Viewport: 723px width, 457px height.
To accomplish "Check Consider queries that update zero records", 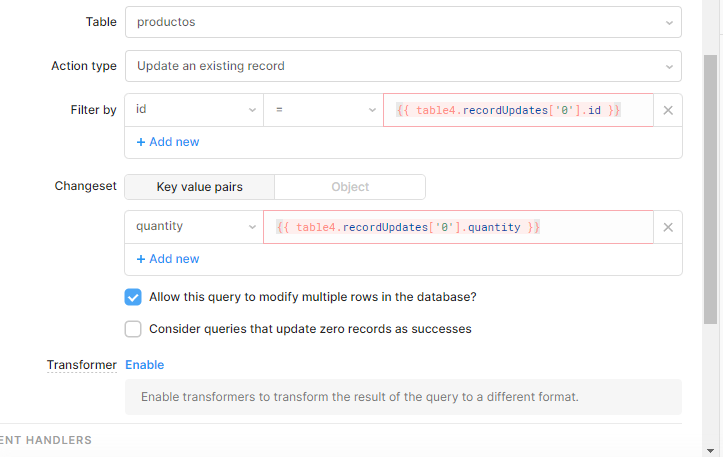I will point(133,329).
